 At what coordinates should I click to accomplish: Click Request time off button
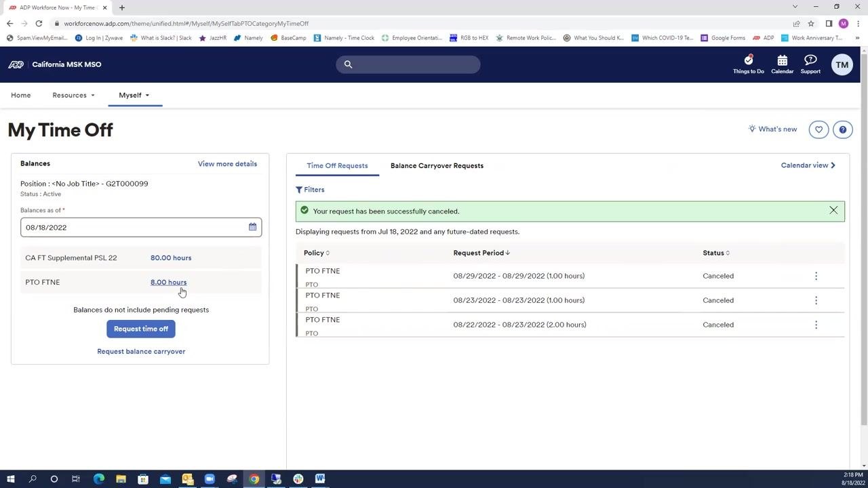coord(141,329)
